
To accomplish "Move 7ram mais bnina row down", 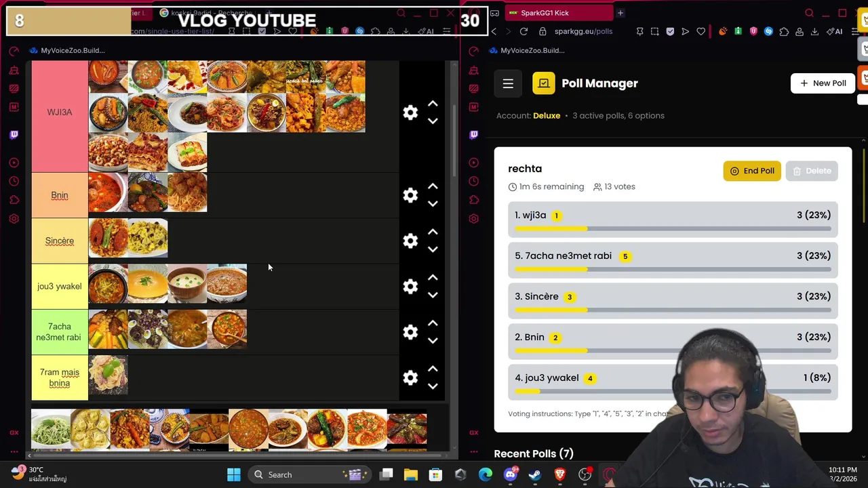I will 433,386.
